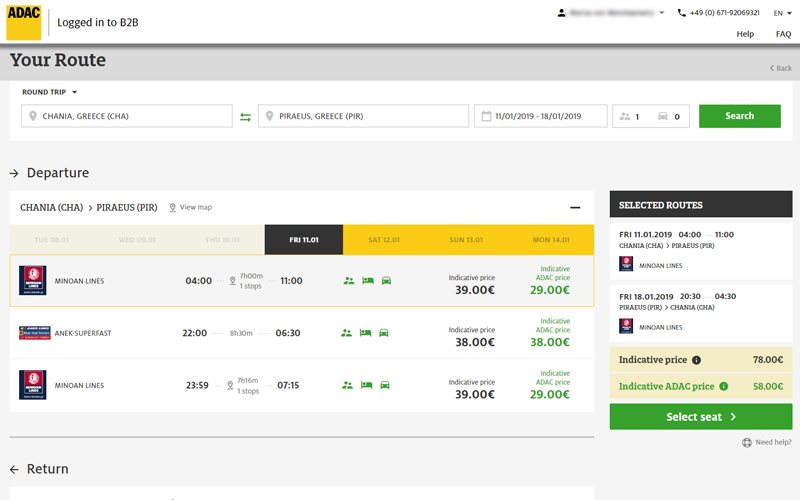
Task: Select the SAT 12.01 date tab
Action: click(384, 240)
